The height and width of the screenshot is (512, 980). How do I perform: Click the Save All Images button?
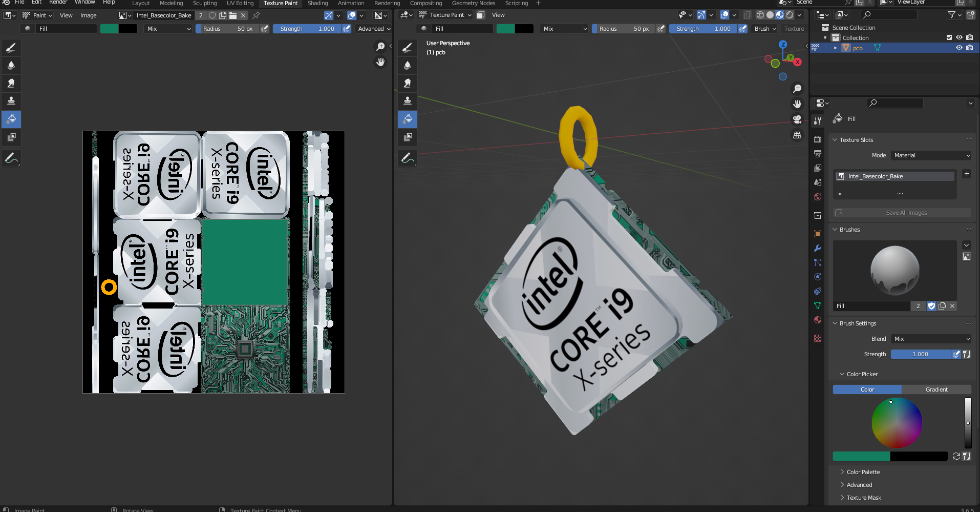pos(906,213)
